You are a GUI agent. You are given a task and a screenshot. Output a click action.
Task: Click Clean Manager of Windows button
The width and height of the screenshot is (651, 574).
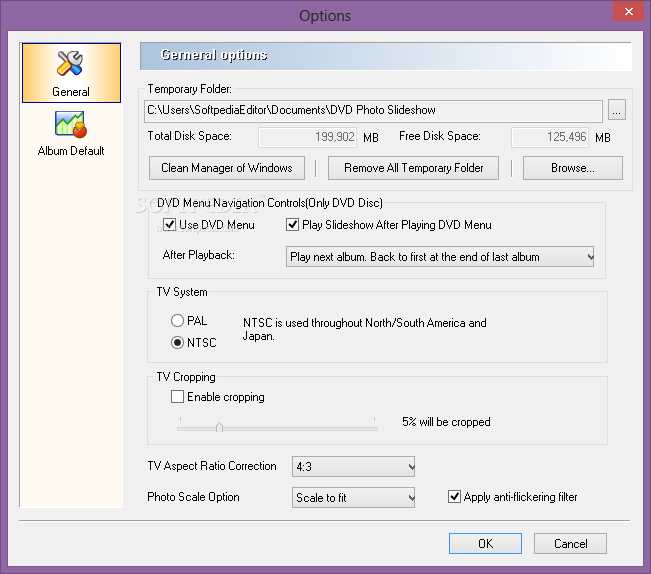coord(227,168)
